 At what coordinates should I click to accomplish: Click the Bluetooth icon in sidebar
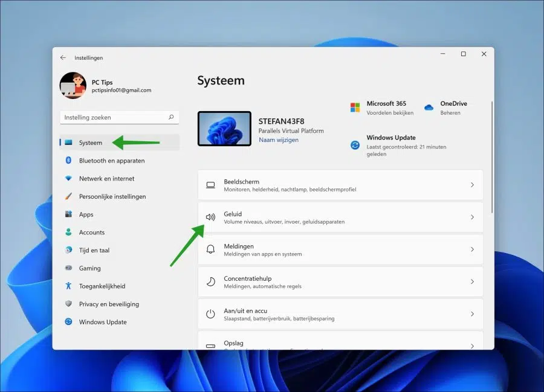pos(68,160)
